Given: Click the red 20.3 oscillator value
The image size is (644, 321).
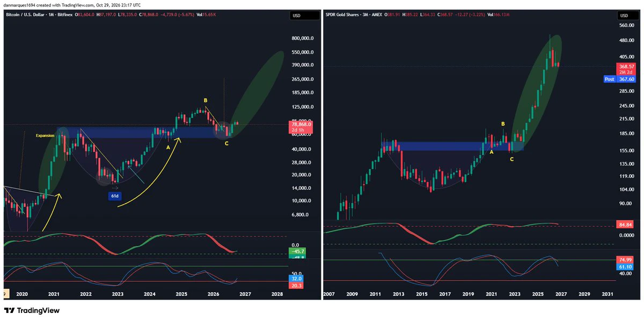Looking at the screenshot, I should (297, 286).
